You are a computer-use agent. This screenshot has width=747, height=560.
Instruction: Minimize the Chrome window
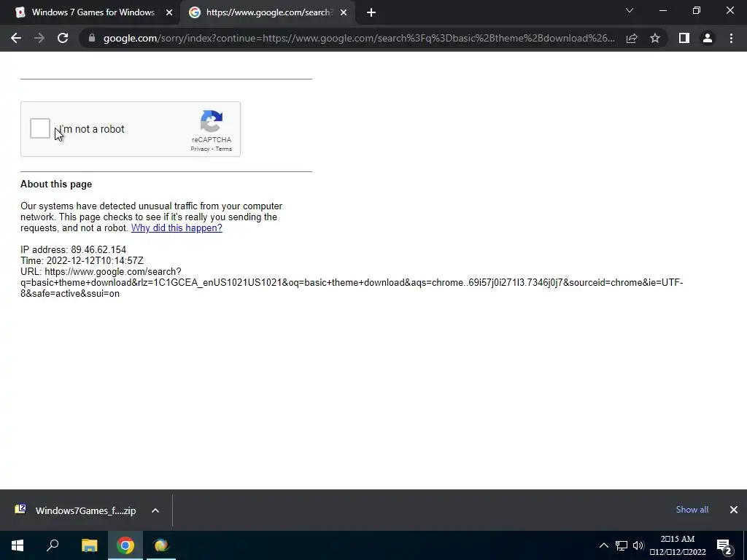click(663, 10)
